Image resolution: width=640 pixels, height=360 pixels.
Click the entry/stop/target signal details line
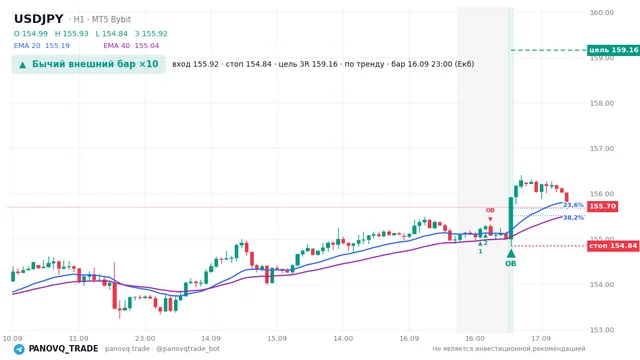point(323,64)
